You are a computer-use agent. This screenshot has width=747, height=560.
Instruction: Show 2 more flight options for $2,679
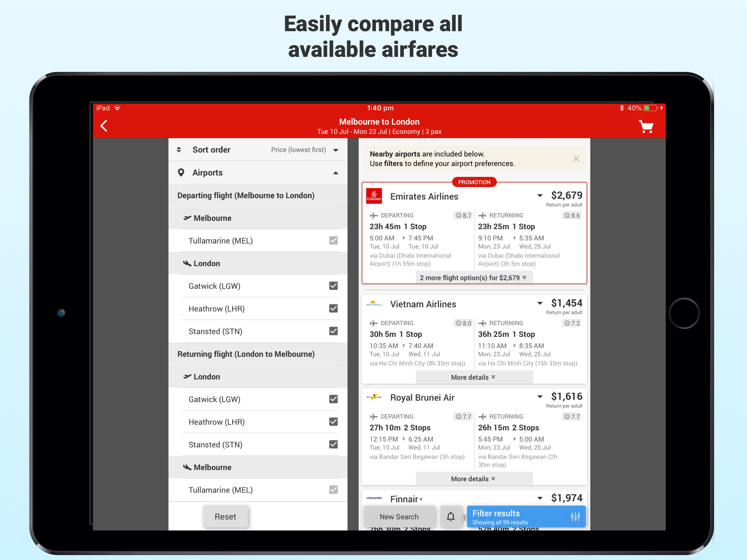[x=474, y=277]
